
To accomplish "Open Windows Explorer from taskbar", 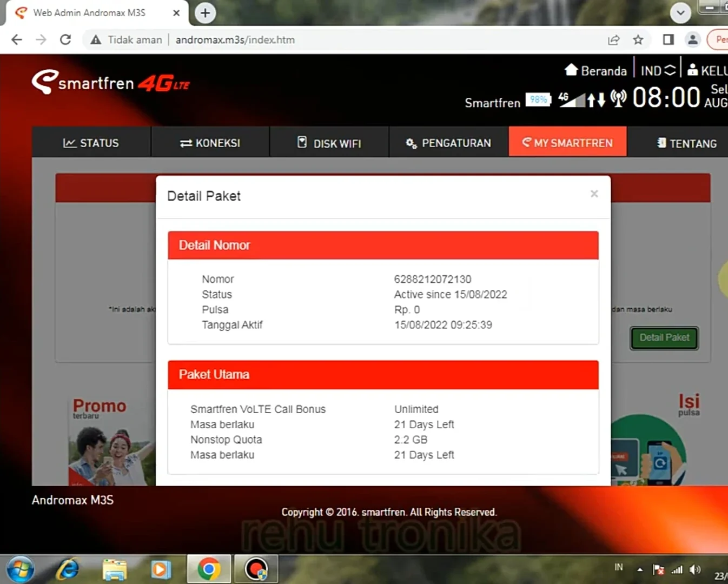I will coord(114,569).
